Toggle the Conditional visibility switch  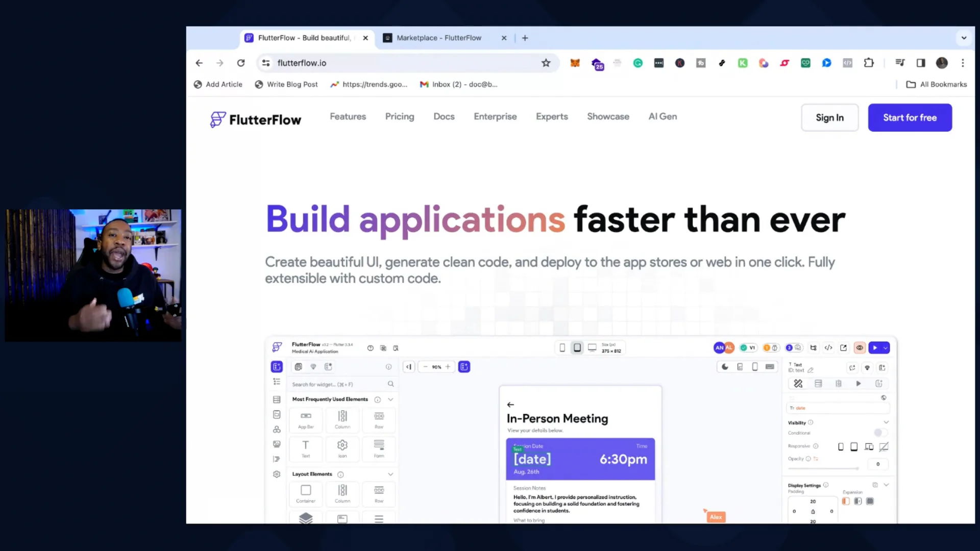pyautogui.click(x=880, y=433)
